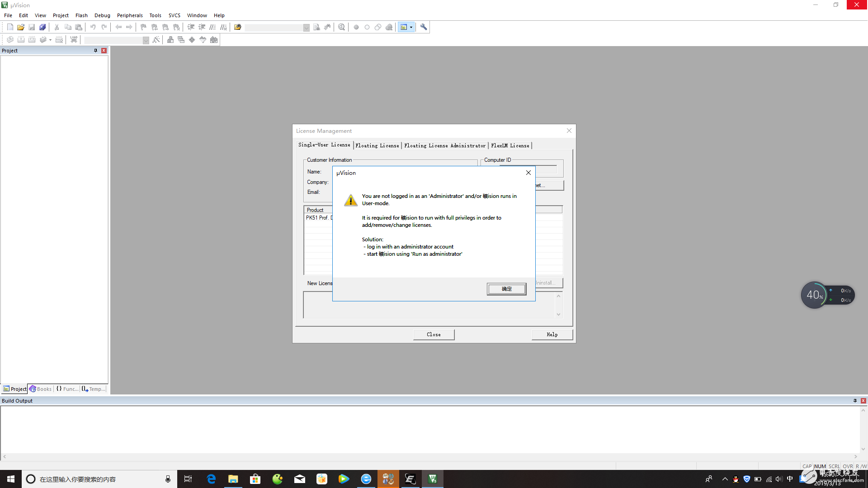Click the Build target toolbar icon

tap(21, 40)
